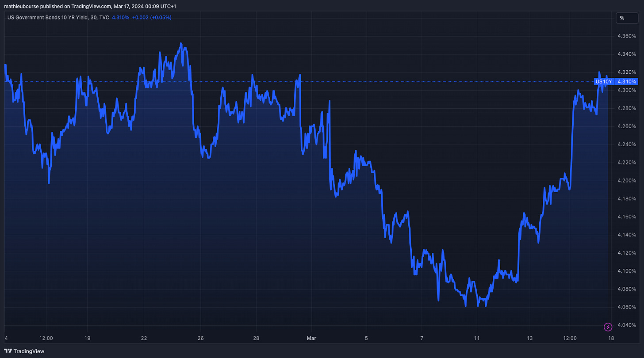Click the 18 date label on time axis

611,338
